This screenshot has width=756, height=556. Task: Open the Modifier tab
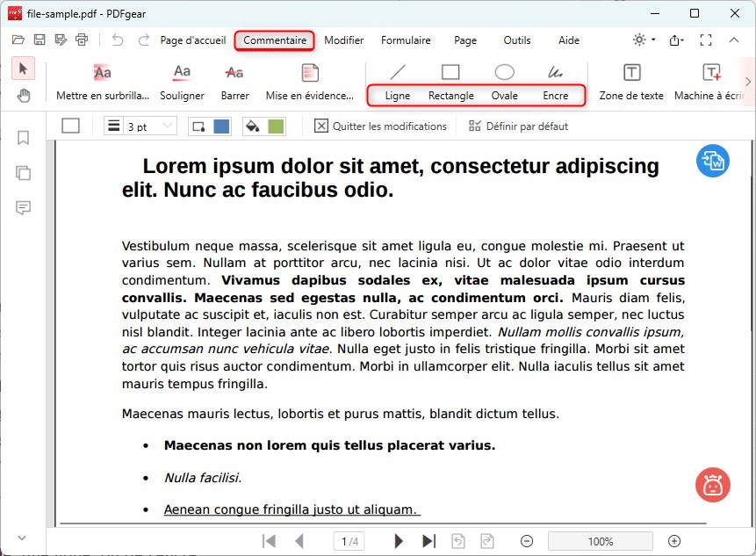click(343, 40)
